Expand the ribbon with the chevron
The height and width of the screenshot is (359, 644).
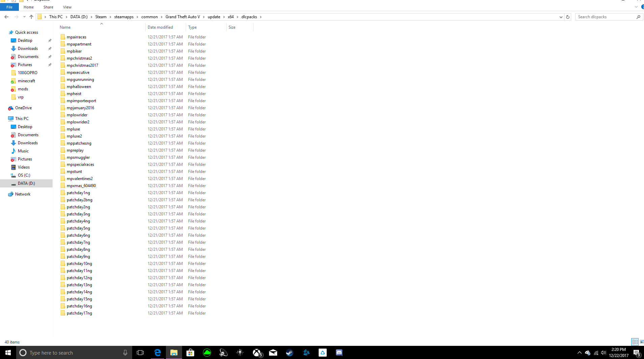(636, 7)
